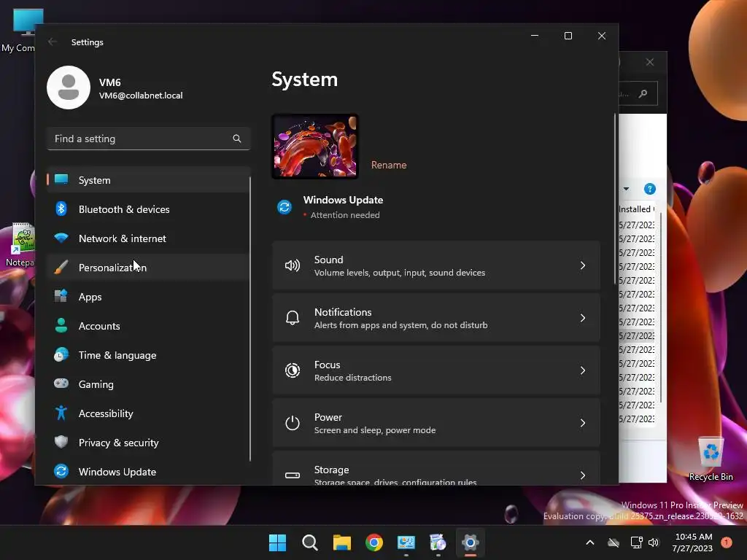Click the System monitor icon in the sidebar
The height and width of the screenshot is (560, 747).
click(61, 179)
